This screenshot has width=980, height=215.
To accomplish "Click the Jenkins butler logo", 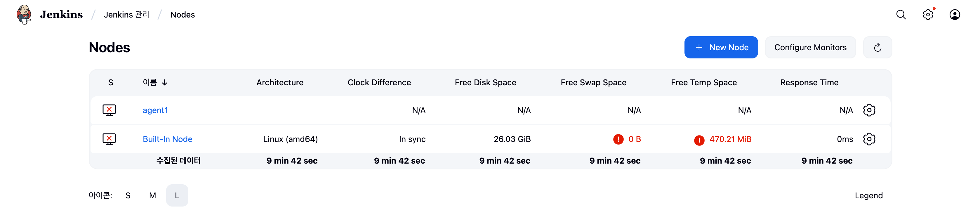I will 24,15.
